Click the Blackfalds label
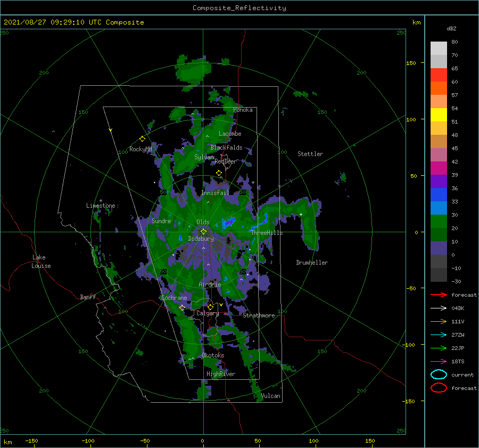 click(226, 148)
